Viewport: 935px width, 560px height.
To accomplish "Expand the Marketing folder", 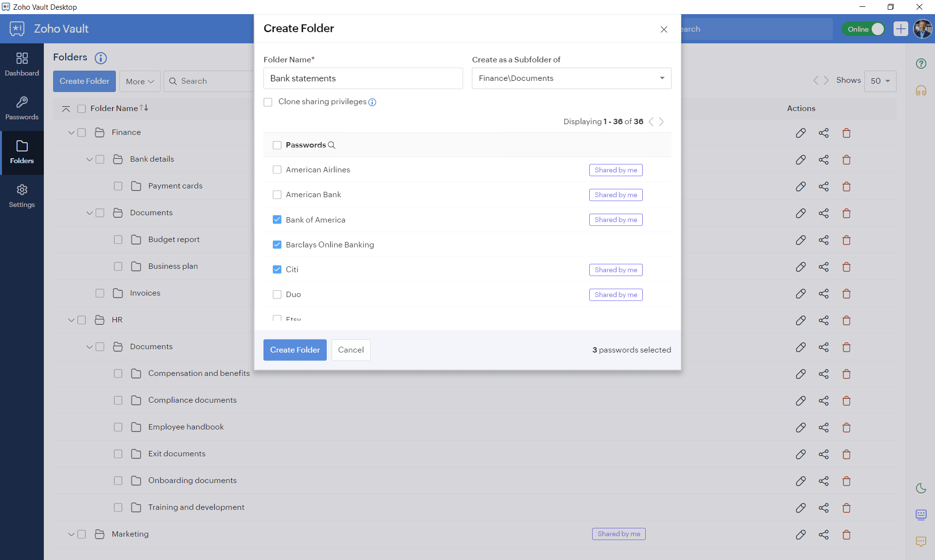I will tap(71, 534).
